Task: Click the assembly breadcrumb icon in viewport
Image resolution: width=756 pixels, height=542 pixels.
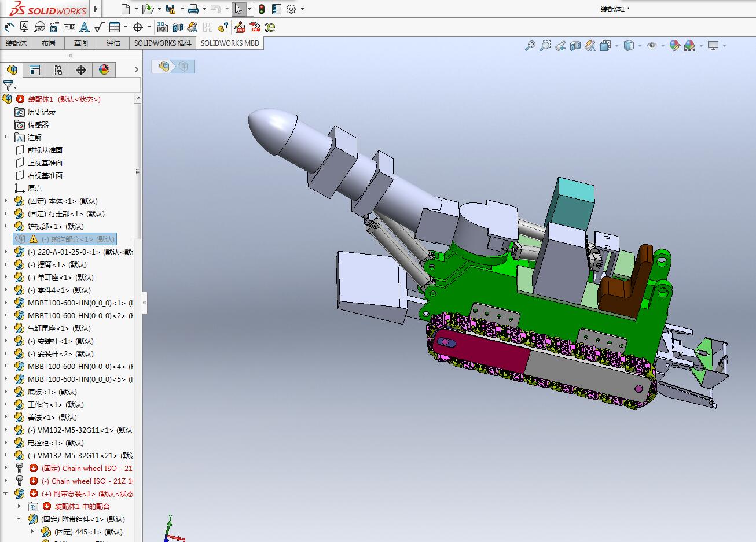Action: tap(164, 67)
